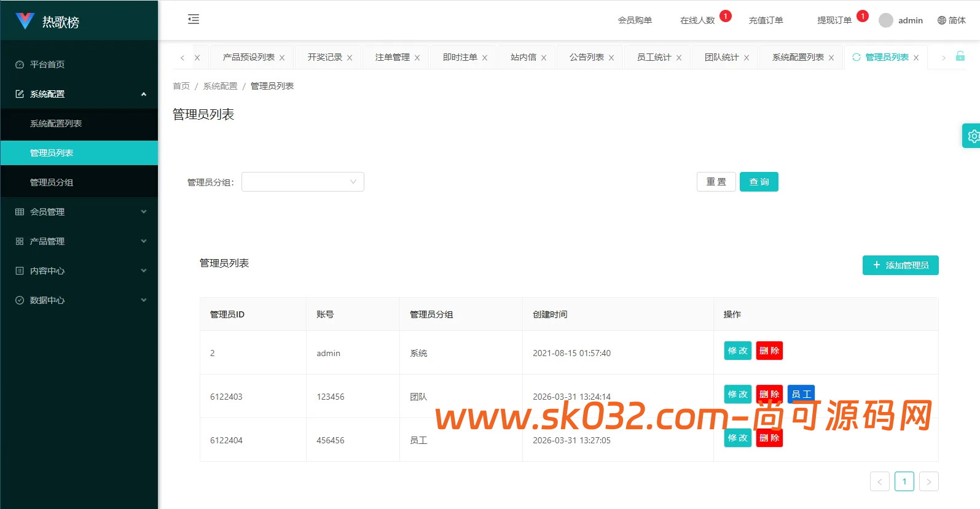Open 提现订单 notifications in the header
The height and width of the screenshot is (509, 980).
834,20
